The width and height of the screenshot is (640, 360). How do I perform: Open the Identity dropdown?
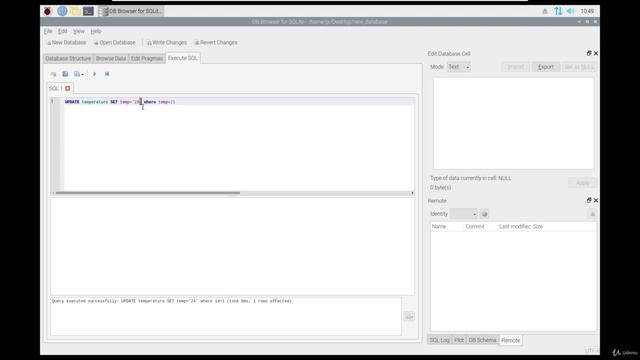coord(464,214)
